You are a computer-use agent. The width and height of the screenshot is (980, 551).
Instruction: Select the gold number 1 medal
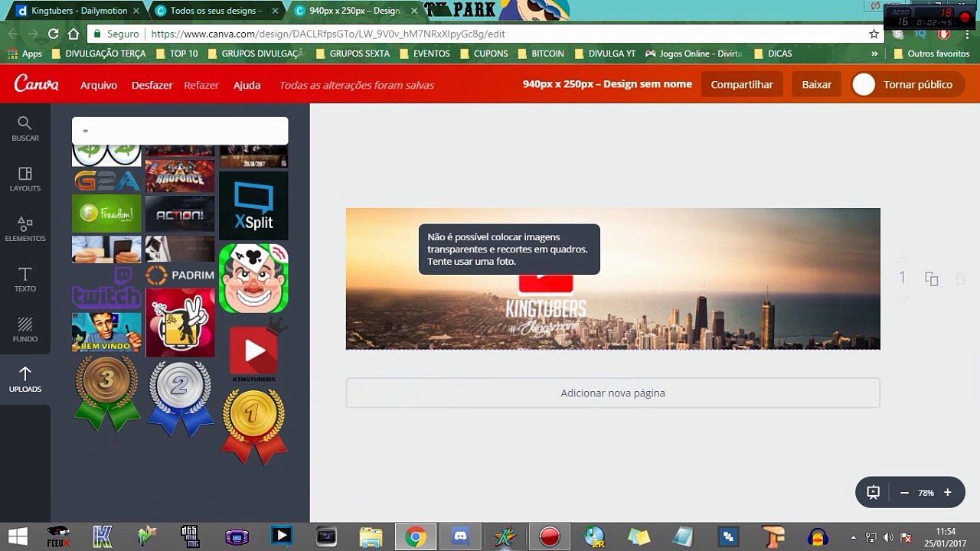pos(253,426)
